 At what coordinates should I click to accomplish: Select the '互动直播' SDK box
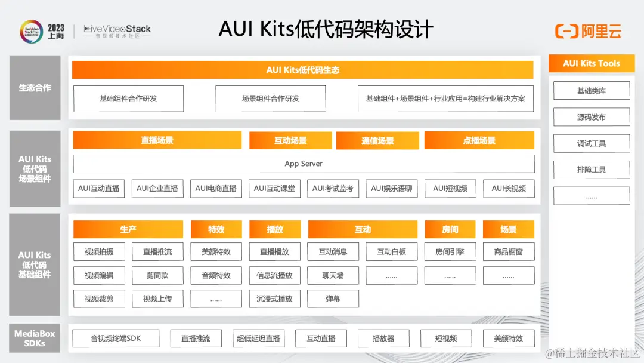(x=321, y=339)
